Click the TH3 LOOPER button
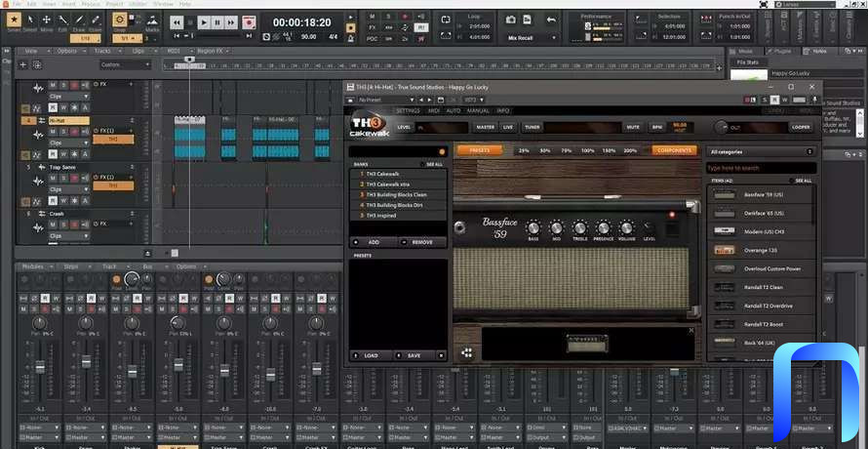Viewport: 868px width, 449px height. [x=801, y=127]
